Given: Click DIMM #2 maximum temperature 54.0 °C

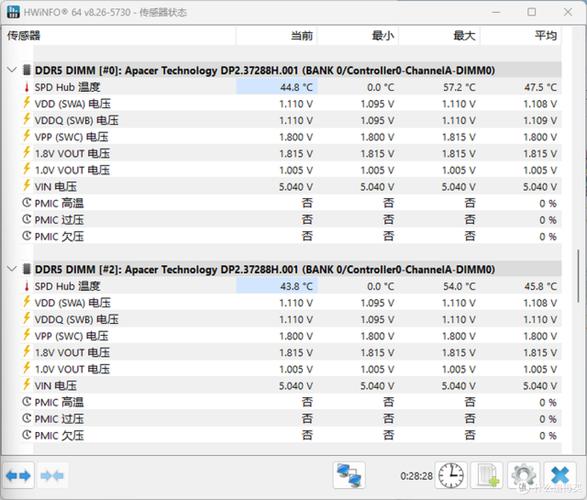Looking at the screenshot, I should click(x=459, y=287).
